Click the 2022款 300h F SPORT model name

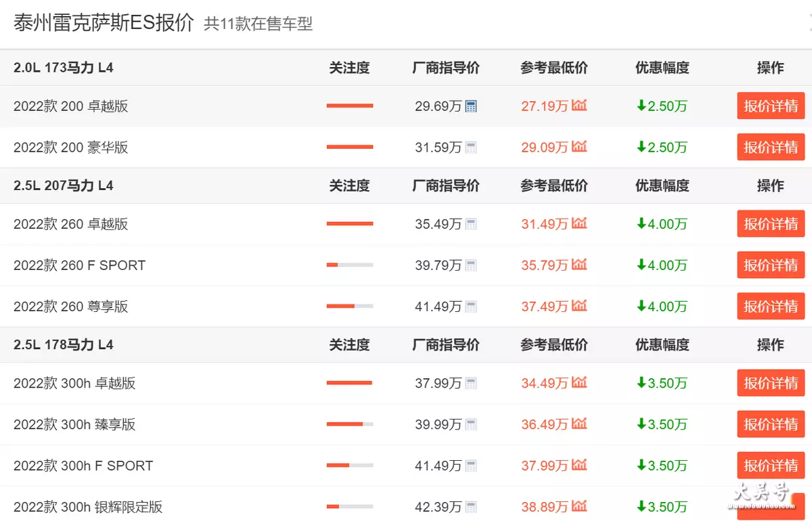tap(83, 466)
